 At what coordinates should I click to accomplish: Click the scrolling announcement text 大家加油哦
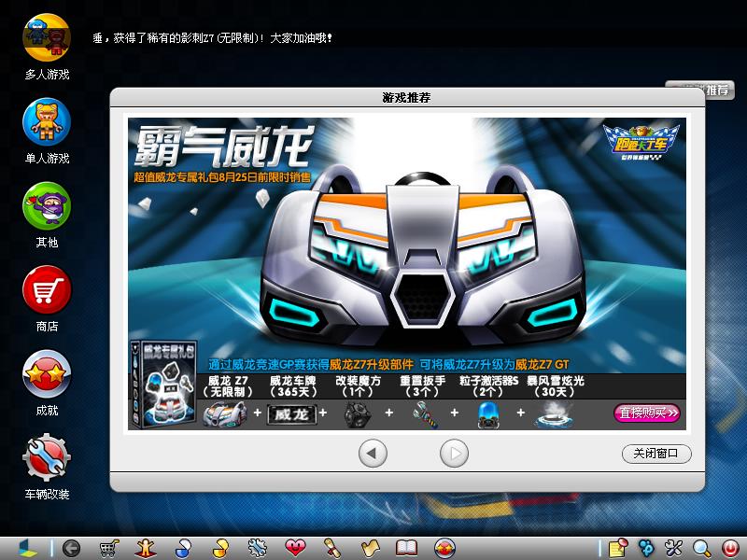point(301,38)
